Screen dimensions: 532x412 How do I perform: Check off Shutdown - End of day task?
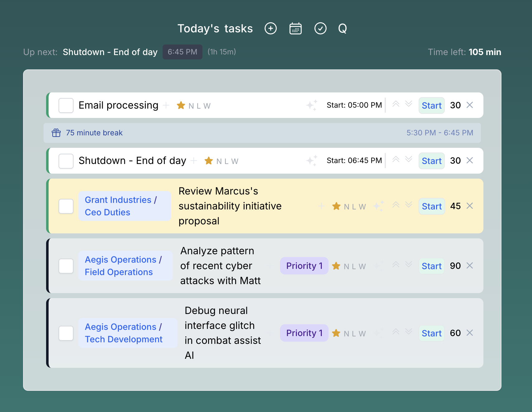[x=66, y=161]
